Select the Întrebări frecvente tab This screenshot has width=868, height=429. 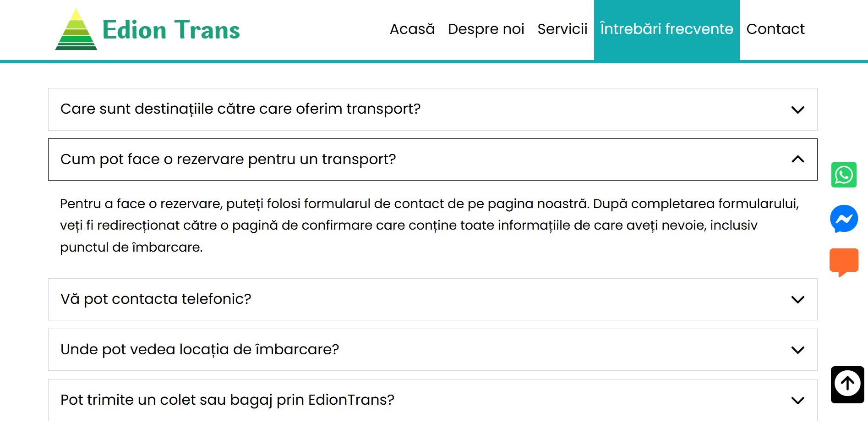666,29
